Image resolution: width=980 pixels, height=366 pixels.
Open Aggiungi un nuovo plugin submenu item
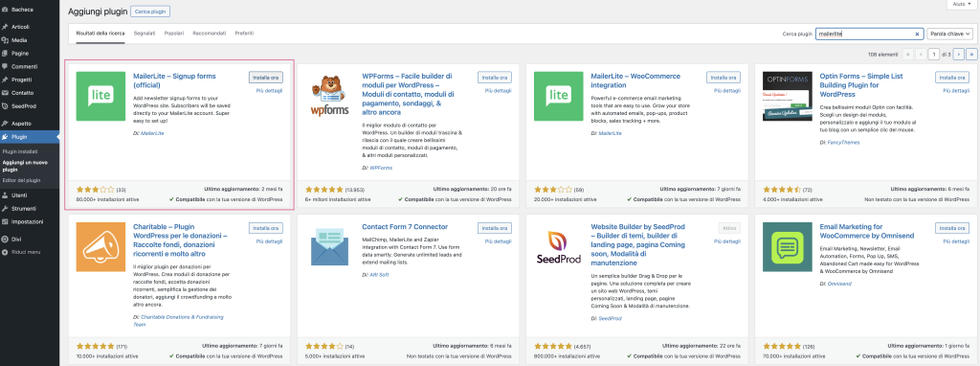point(25,166)
